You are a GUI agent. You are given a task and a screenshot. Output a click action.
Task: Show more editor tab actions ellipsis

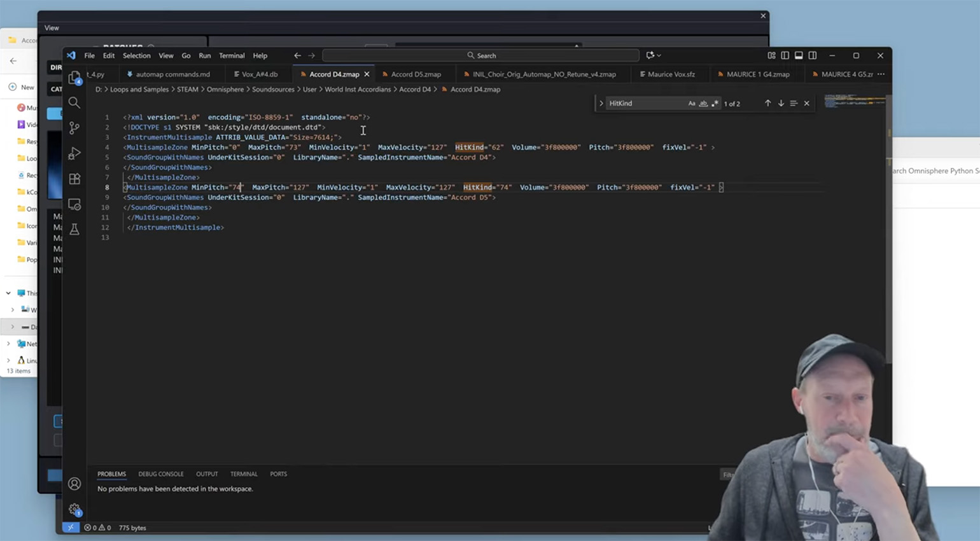pyautogui.click(x=881, y=74)
